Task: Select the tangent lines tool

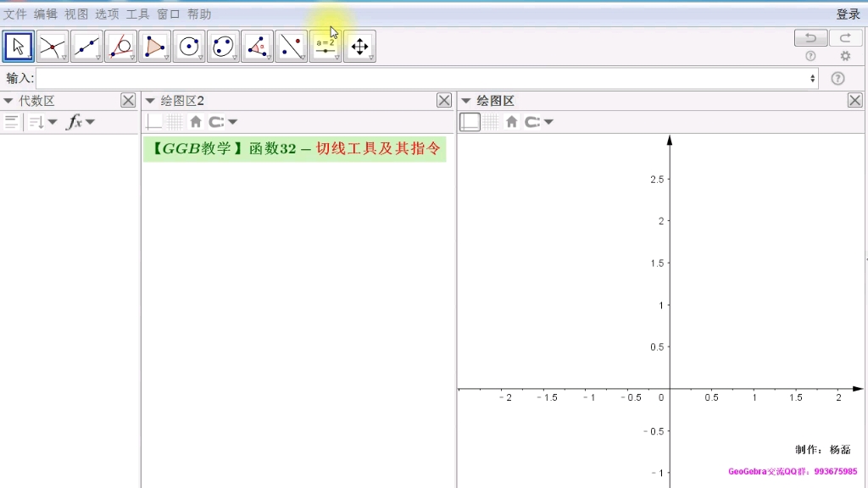Action: [120, 46]
